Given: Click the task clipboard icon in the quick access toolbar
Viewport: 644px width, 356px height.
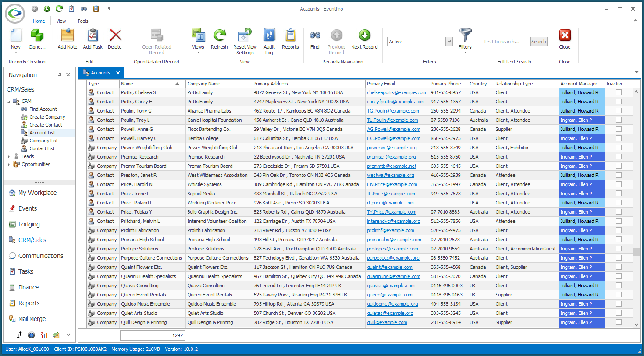Looking at the screenshot, I should (71, 9).
